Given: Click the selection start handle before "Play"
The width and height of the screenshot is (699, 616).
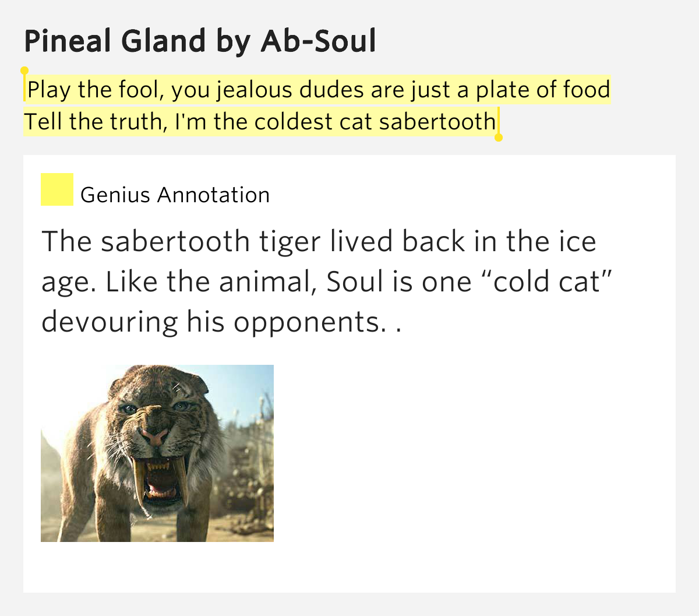Looking at the screenshot, I should tap(24, 72).
